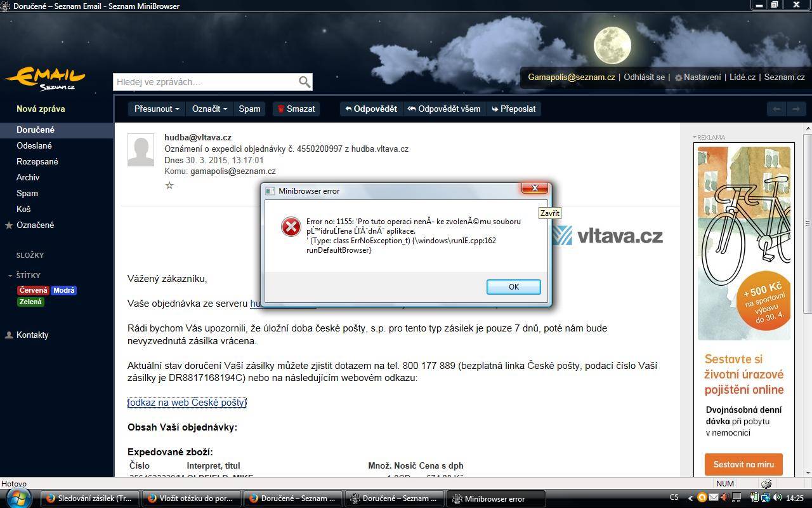
Task: Click Odpovědět všem button
Action: pos(444,109)
